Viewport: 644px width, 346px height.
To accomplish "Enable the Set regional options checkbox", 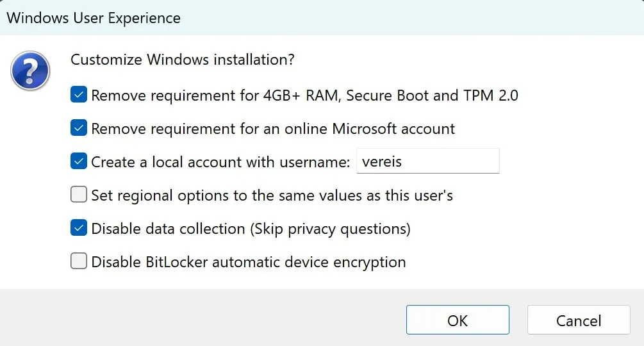I will click(x=79, y=195).
